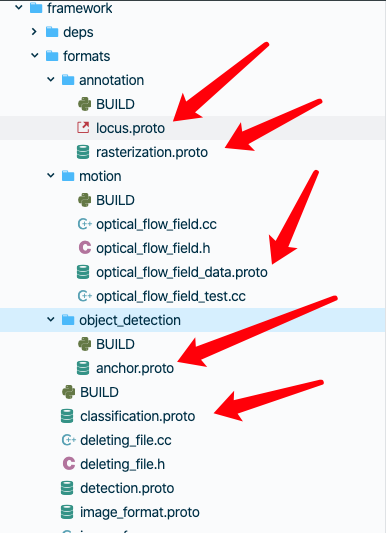Collapse the annotation folder chevron
386x533 pixels.
point(51,80)
